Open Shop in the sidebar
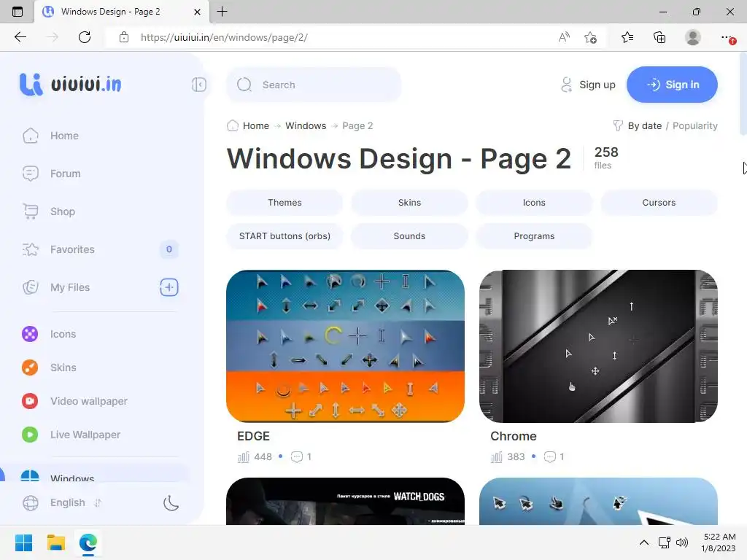This screenshot has height=560, width=747. 63,211
